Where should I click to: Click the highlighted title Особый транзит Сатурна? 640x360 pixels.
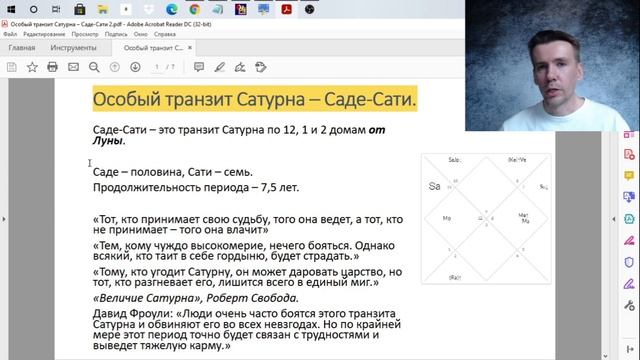pyautogui.click(x=255, y=99)
